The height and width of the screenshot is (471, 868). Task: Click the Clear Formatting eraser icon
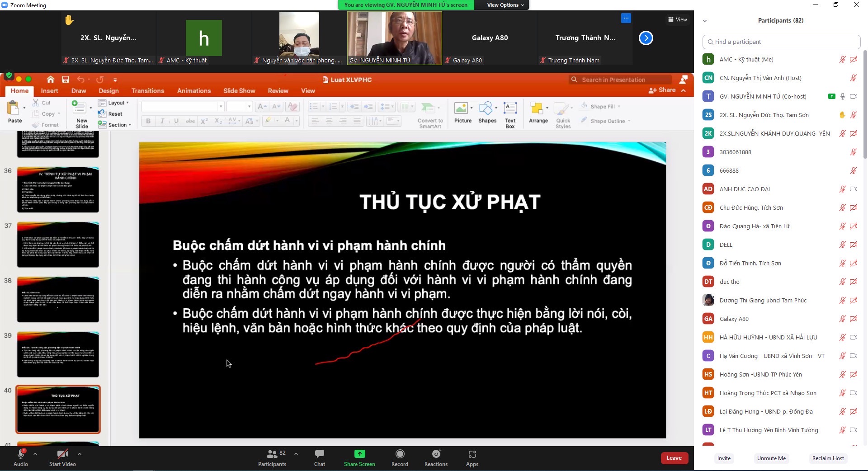pos(292,107)
